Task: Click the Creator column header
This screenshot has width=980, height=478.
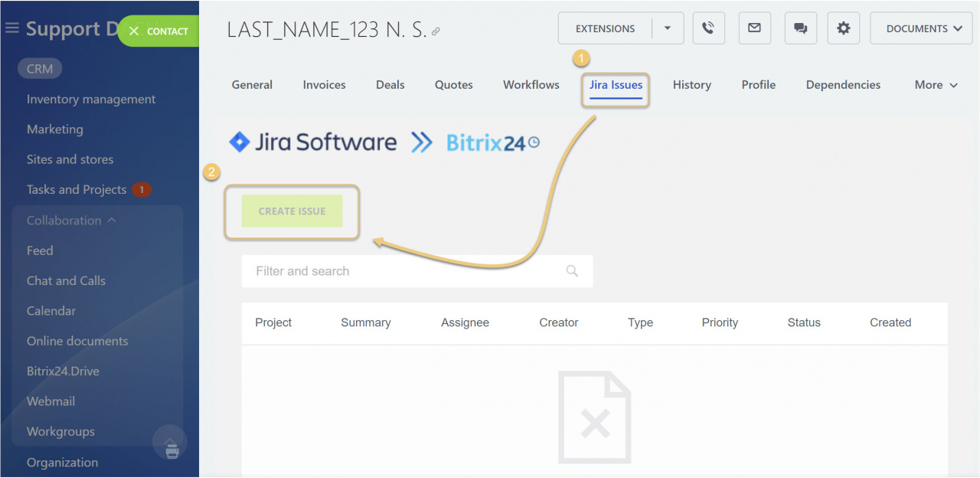Action: [x=559, y=322]
